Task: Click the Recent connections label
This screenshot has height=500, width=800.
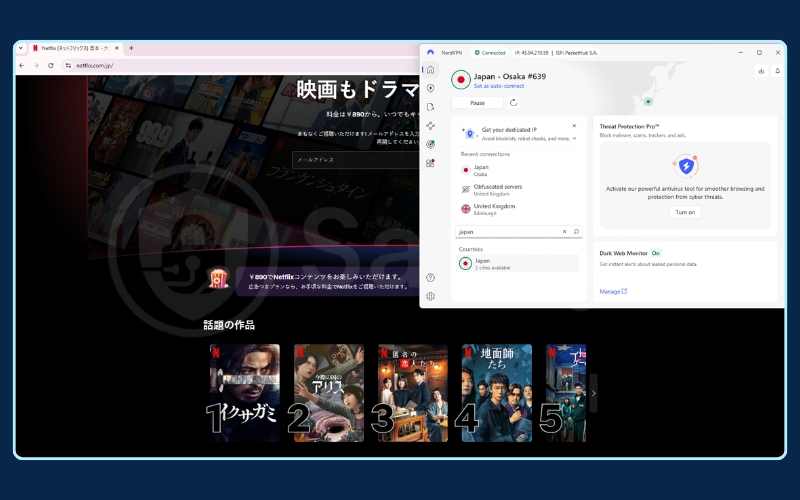Action: click(x=485, y=154)
